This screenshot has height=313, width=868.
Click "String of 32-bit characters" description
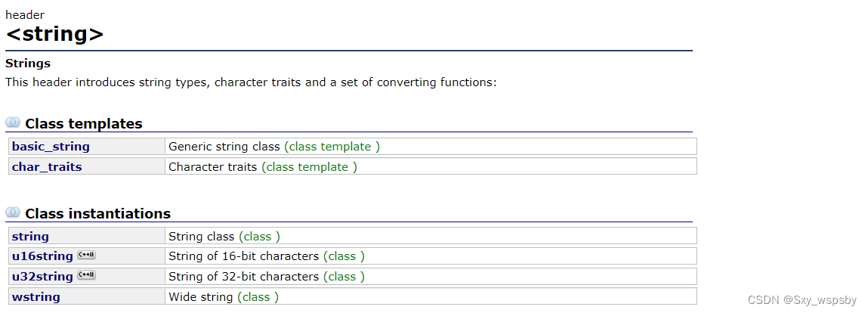click(243, 276)
